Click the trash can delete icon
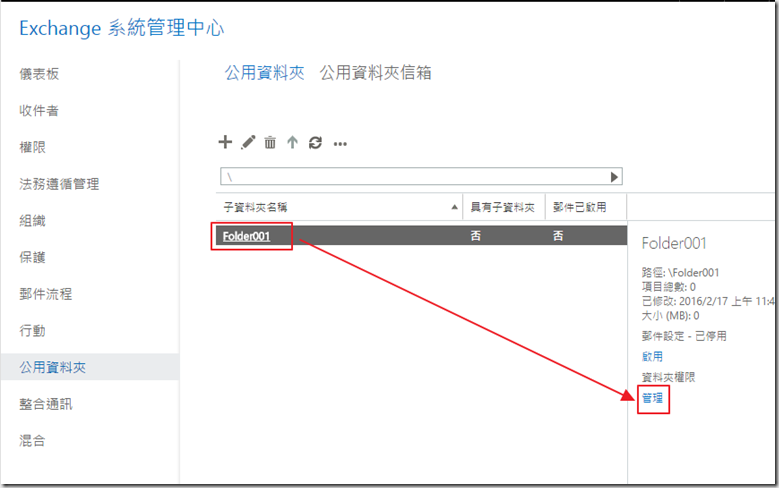This screenshot has height=488, width=779. pyautogui.click(x=270, y=143)
